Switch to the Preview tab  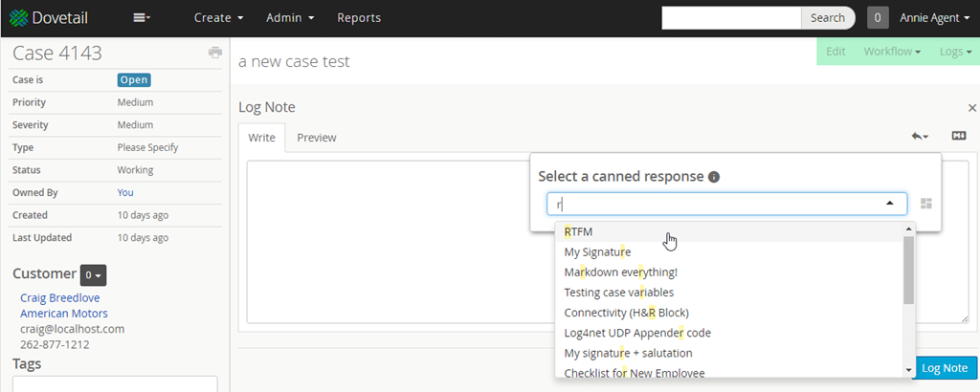317,138
